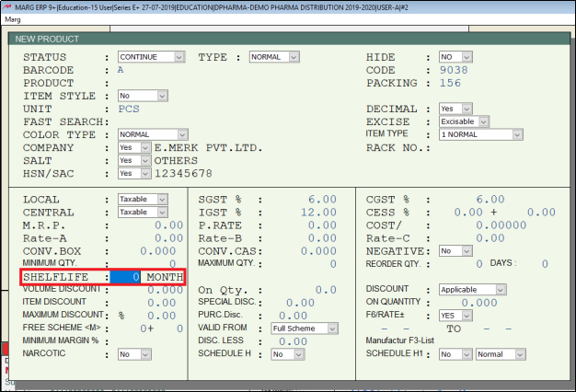Screen dimensions: 576x392
Task: Click the CGST % value 6.00
Action: pyautogui.click(x=490, y=199)
